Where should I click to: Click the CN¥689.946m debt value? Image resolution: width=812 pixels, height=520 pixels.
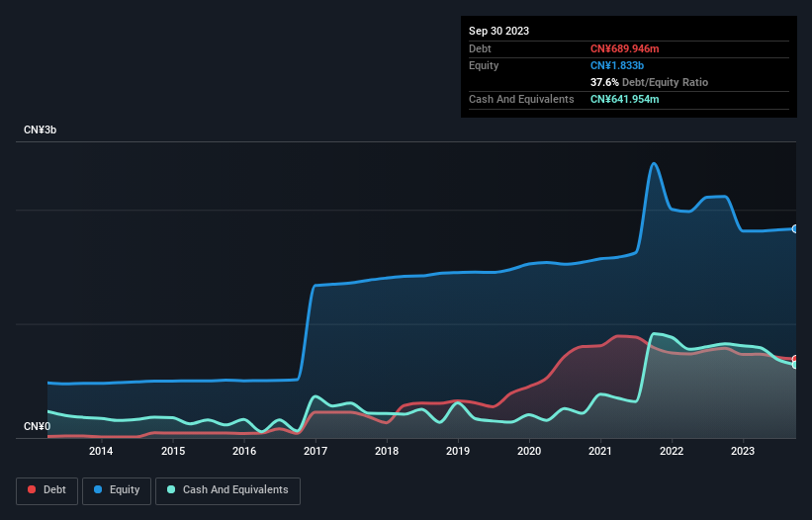[x=624, y=48]
